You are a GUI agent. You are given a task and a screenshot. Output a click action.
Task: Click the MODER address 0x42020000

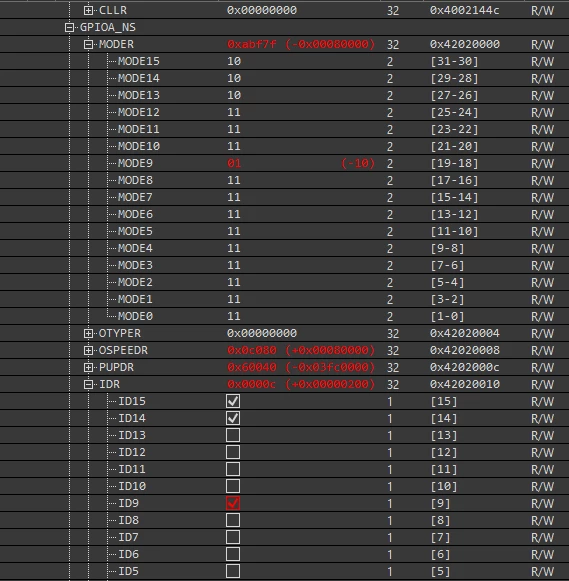point(465,44)
